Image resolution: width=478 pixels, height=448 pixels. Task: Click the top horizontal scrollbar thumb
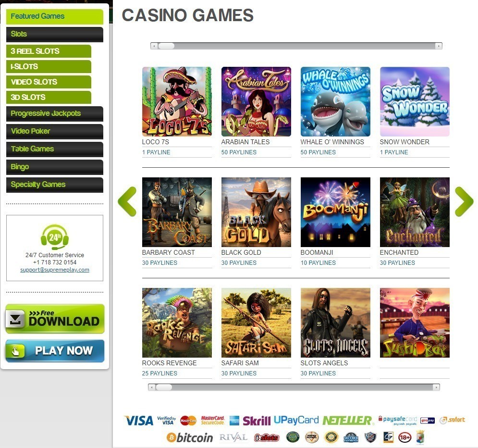click(x=166, y=46)
